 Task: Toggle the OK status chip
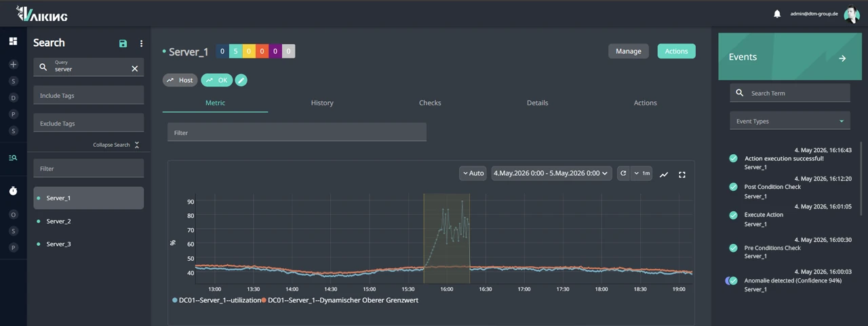[x=217, y=80]
